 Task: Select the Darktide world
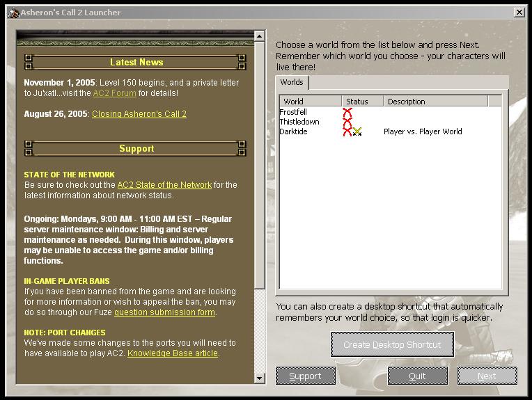tap(293, 131)
